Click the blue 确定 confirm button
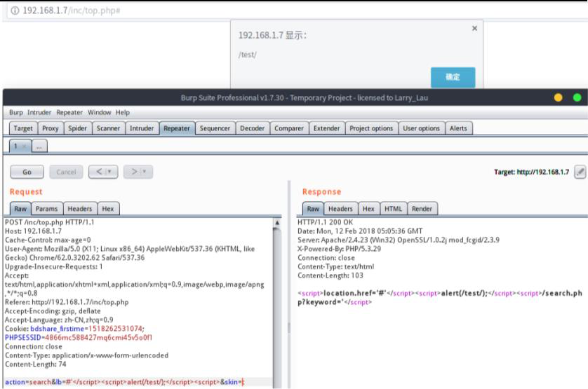This screenshot has width=588, height=389. click(453, 77)
